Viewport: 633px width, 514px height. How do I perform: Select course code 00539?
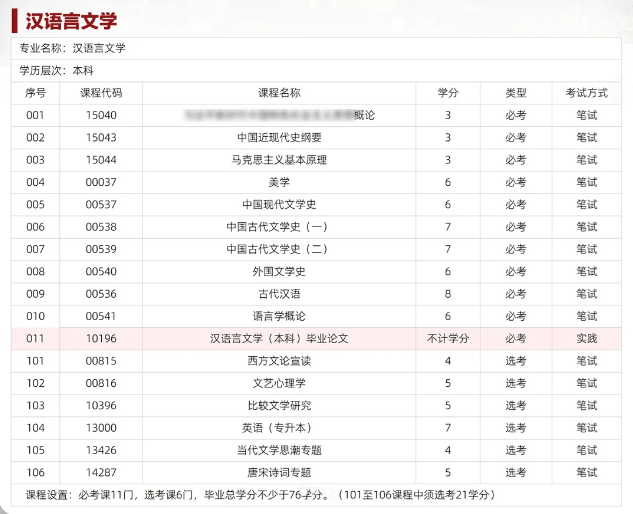pos(101,249)
